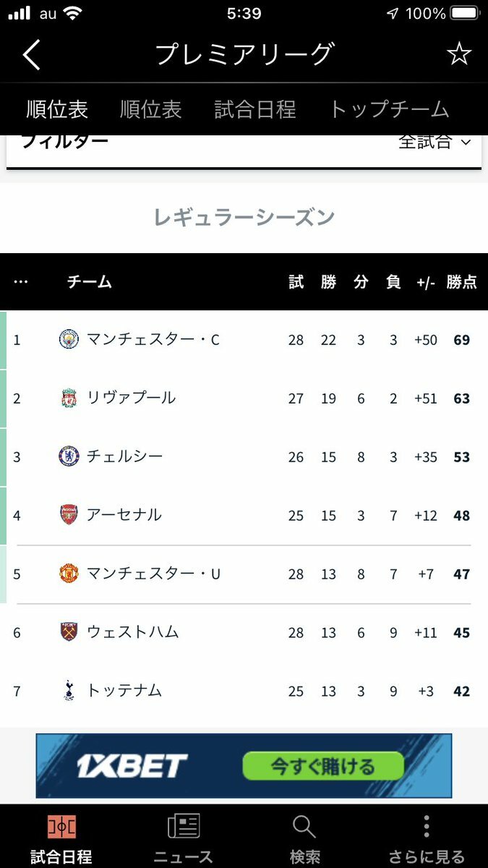Open the 検索 magnifier icon
Image resolution: width=488 pixels, height=868 pixels.
304,826
